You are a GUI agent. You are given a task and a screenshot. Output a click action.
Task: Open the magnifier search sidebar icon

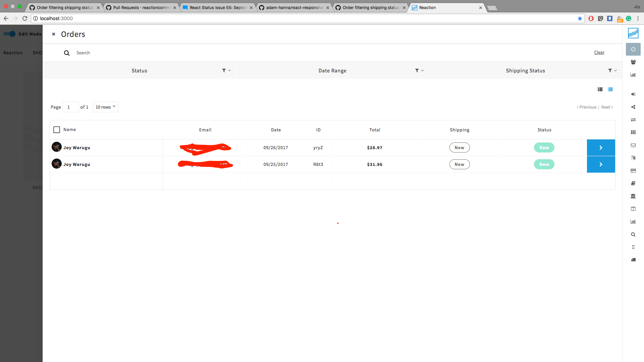[x=633, y=234]
